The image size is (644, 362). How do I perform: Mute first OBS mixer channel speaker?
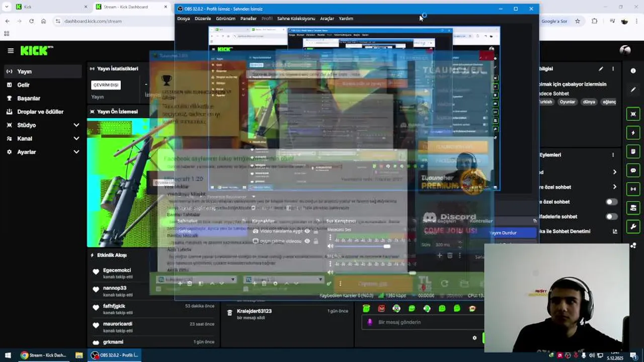tap(330, 246)
